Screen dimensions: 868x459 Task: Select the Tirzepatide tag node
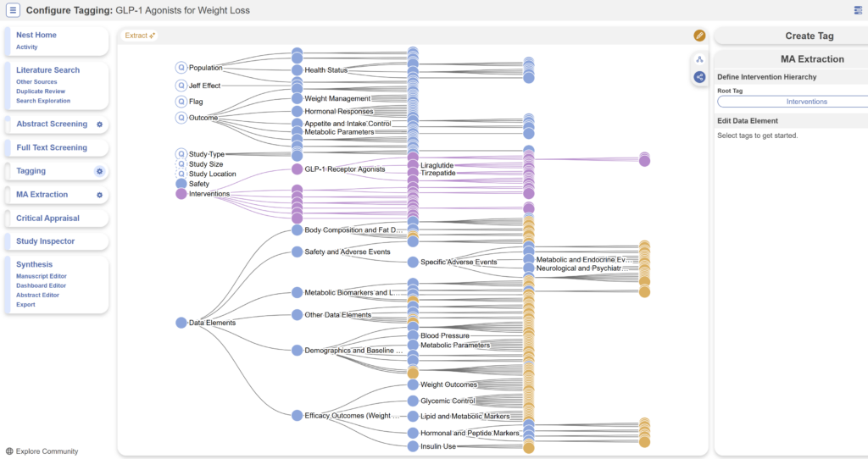point(413,173)
